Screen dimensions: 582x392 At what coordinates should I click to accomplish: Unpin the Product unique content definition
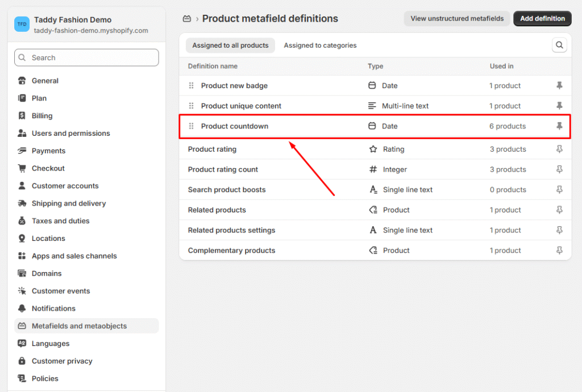[x=559, y=106]
